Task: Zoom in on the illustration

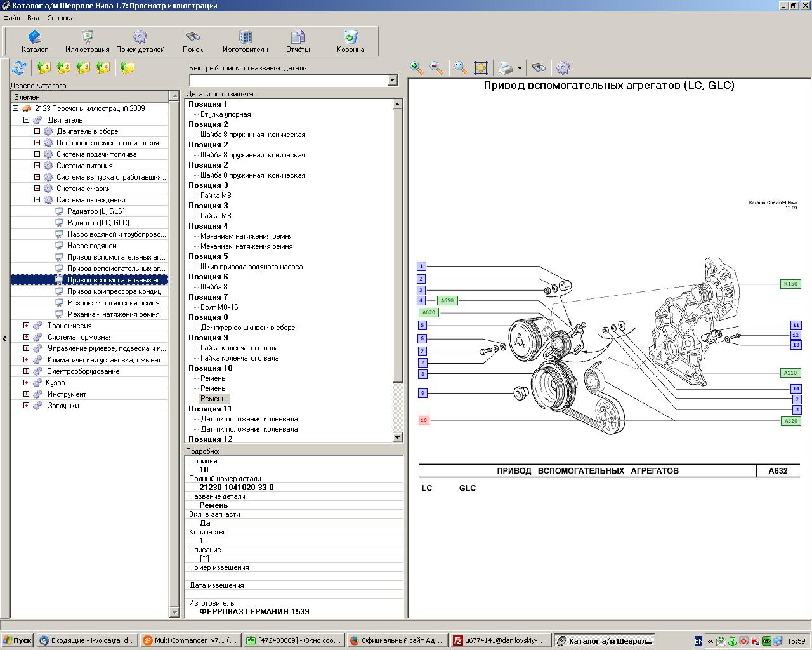Action: [x=417, y=67]
